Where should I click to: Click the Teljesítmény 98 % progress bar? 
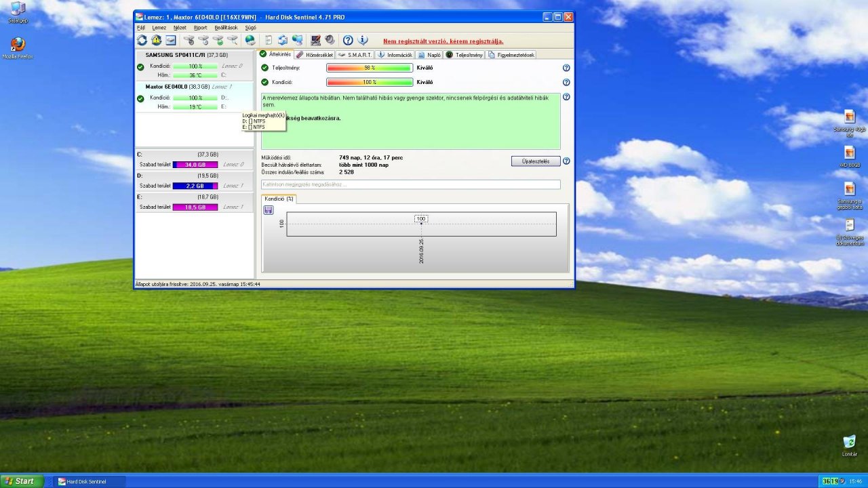coord(370,68)
